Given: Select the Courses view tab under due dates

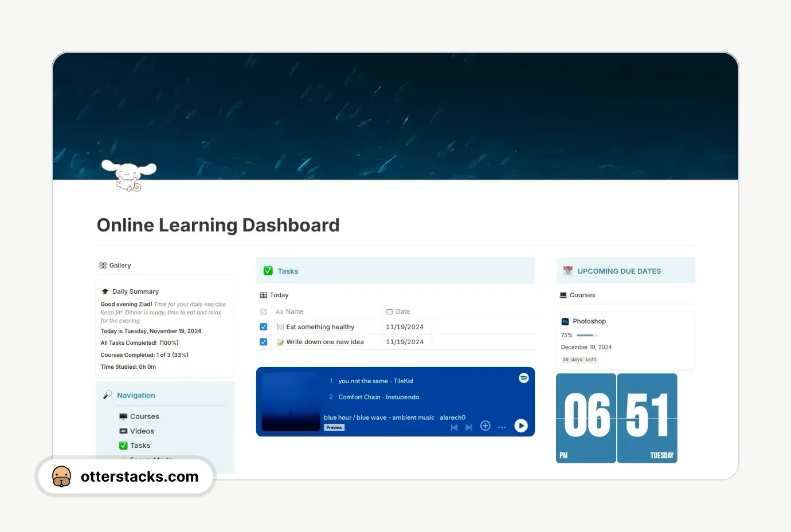Looking at the screenshot, I should coord(578,295).
